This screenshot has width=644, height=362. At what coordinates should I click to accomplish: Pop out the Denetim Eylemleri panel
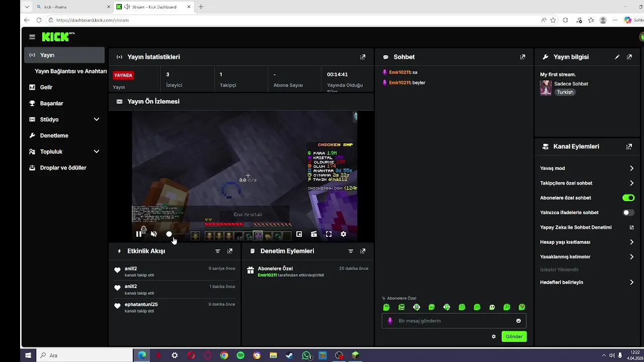click(x=363, y=251)
